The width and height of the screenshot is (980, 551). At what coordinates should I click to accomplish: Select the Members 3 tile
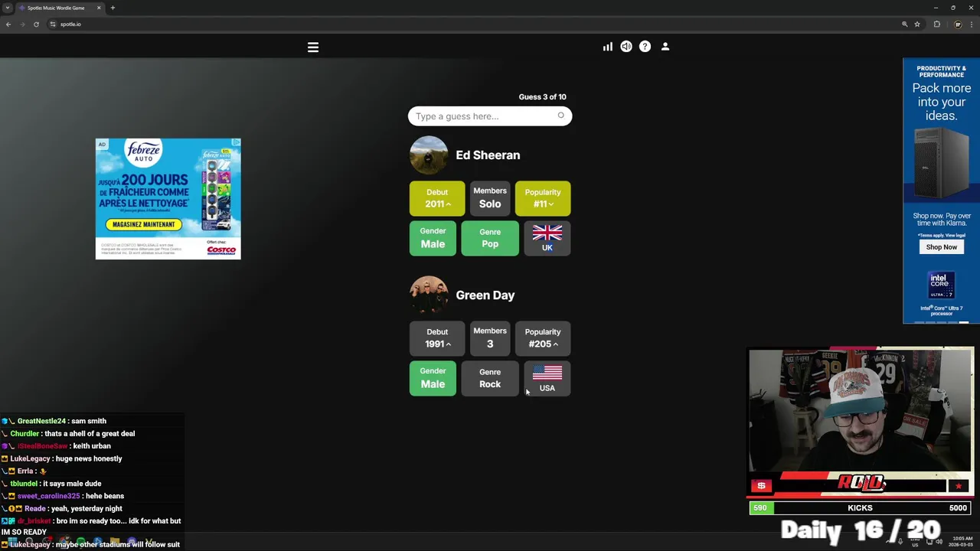[490, 338]
